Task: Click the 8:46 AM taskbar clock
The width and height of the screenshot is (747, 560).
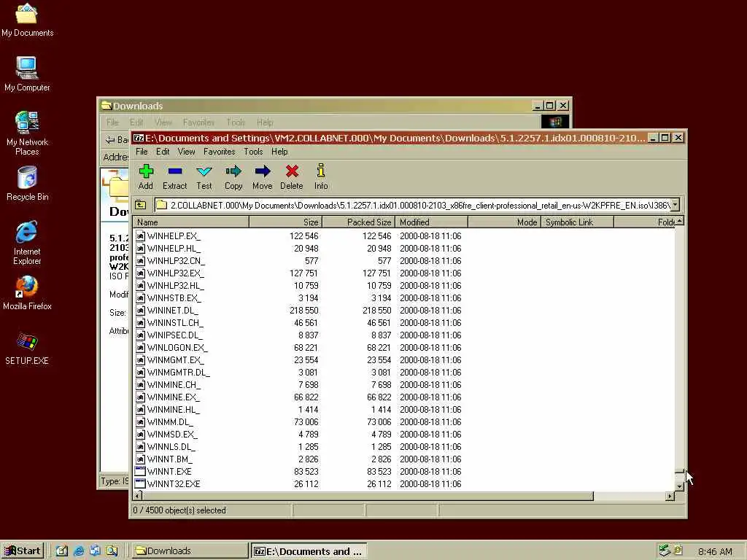Action: coord(715,551)
